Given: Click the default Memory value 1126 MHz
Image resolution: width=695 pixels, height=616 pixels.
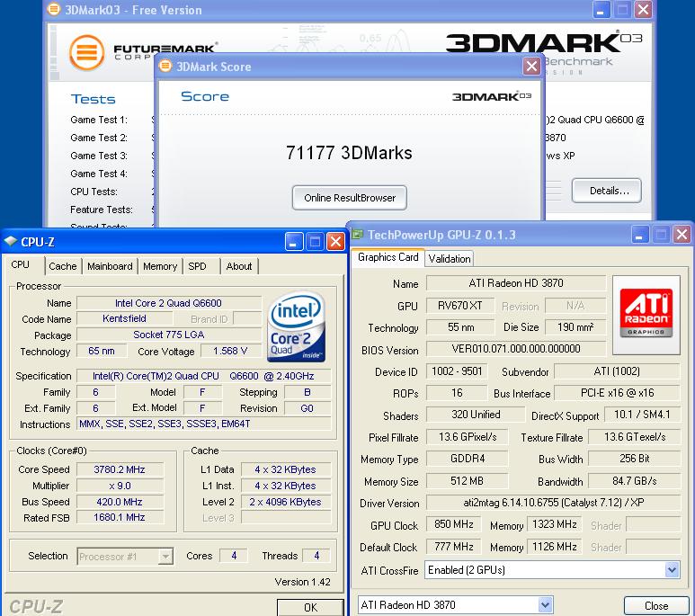Looking at the screenshot, I should coord(555,547).
